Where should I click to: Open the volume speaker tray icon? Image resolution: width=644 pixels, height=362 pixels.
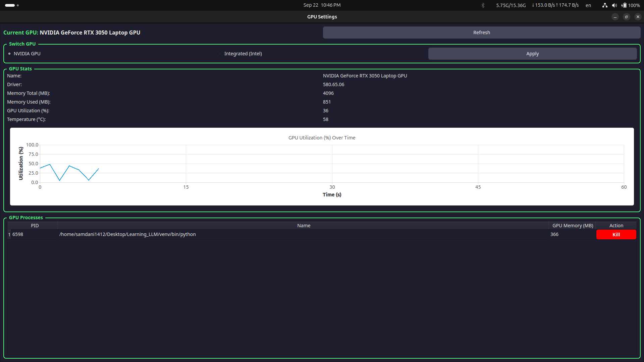click(x=614, y=5)
